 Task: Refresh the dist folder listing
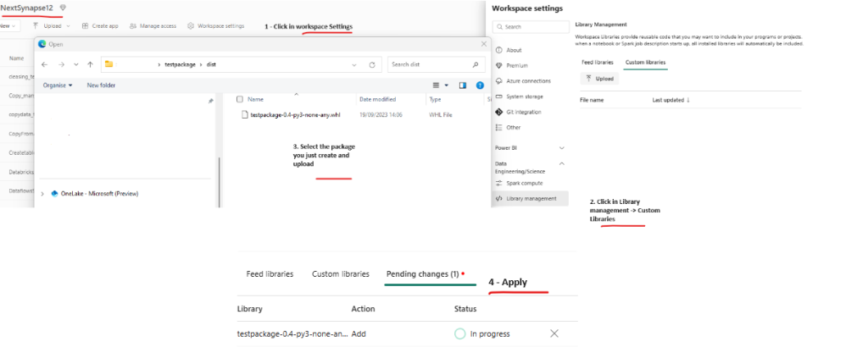372,64
